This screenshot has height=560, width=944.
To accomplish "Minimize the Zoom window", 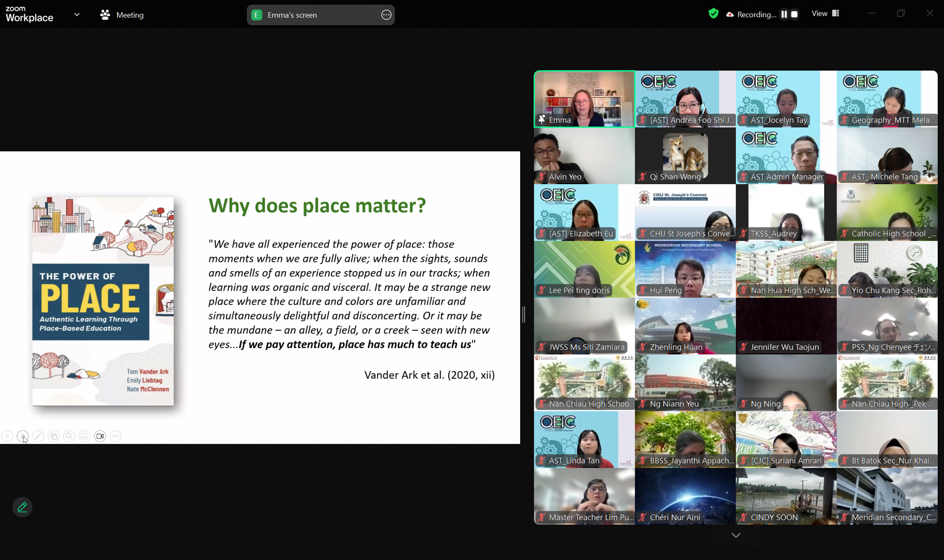I will tap(872, 13).
